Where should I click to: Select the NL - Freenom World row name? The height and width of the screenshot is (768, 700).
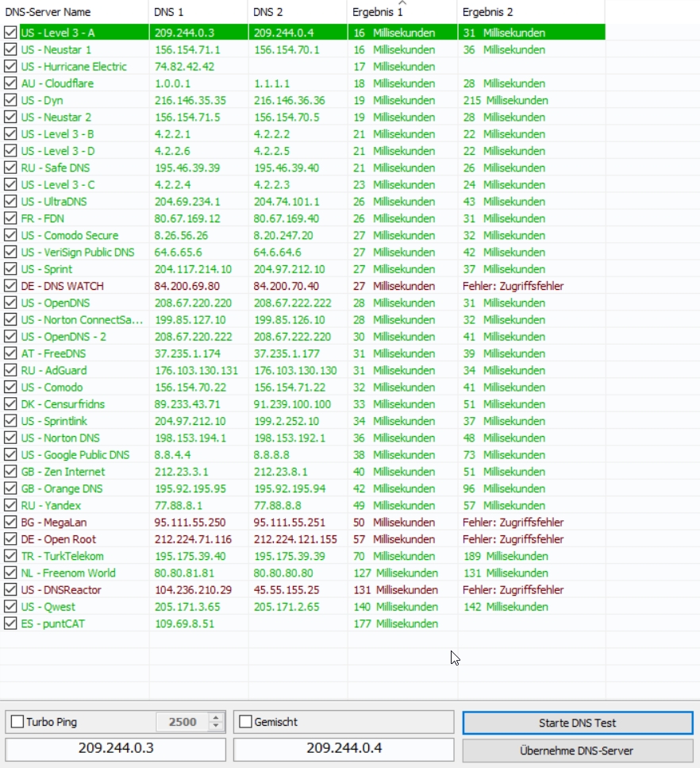coord(68,573)
